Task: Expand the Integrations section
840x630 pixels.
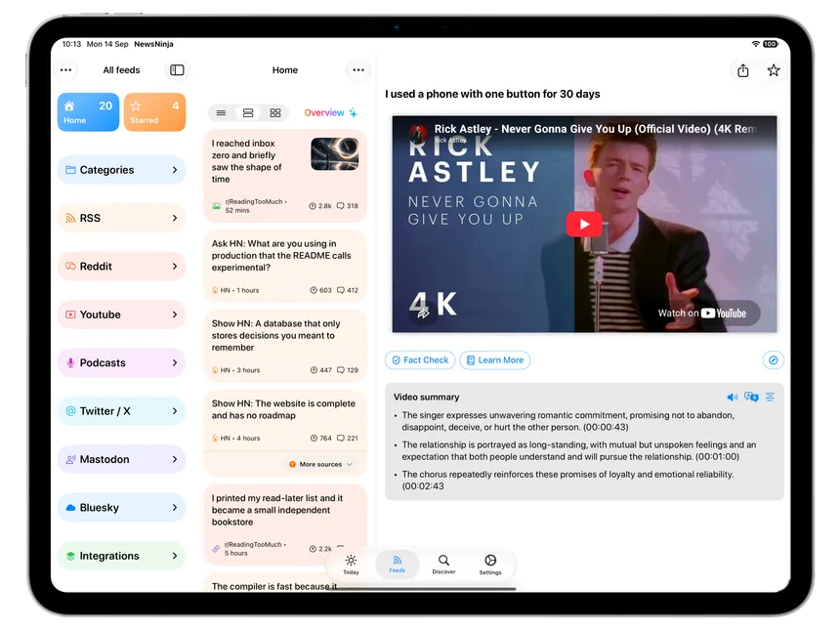Action: pyautogui.click(x=122, y=556)
